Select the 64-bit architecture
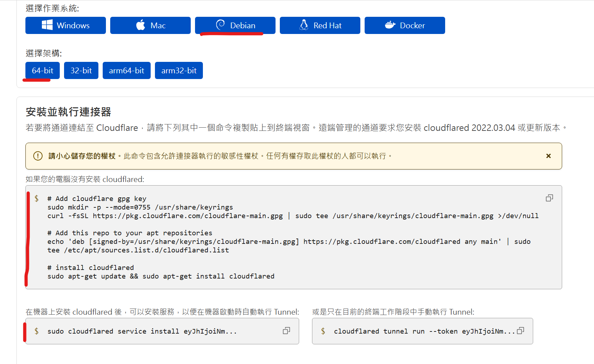594x364 pixels. pyautogui.click(x=43, y=70)
